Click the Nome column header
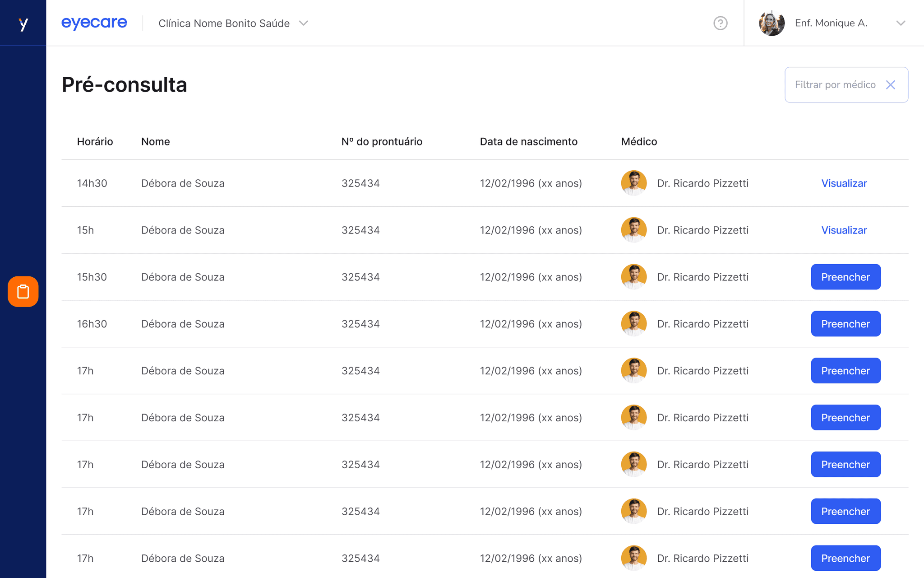Screen dimensions: 924x578 coord(155,142)
